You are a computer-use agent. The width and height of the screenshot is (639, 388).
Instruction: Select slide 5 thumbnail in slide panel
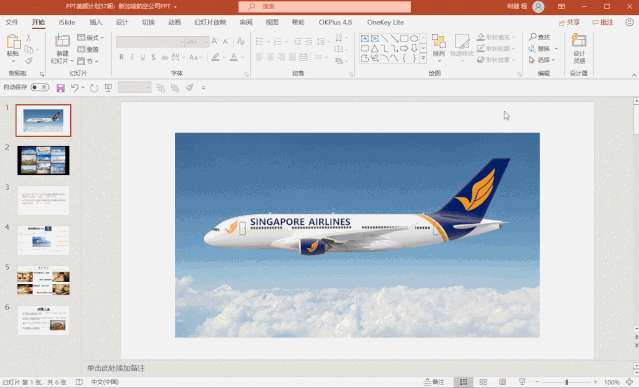(43, 280)
